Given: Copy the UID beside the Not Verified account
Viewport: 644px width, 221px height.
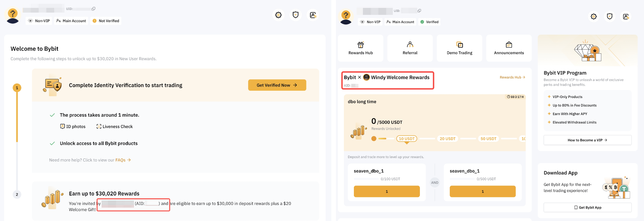Looking at the screenshot, I should [x=94, y=9].
